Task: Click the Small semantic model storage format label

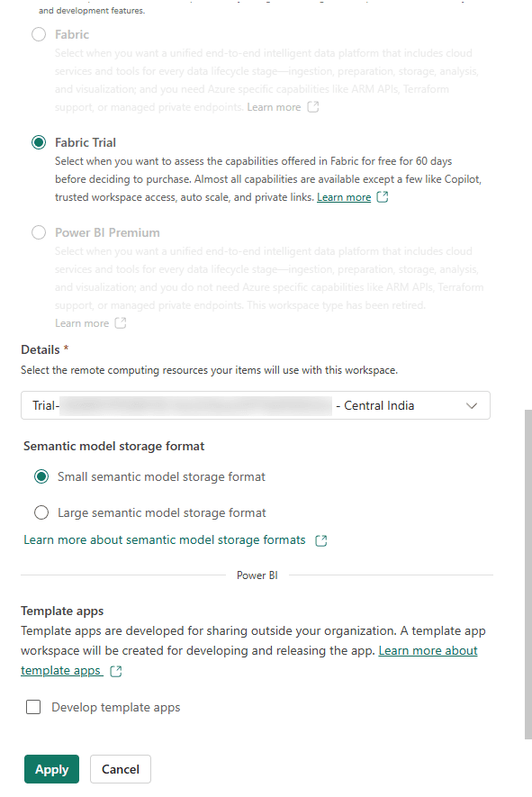Action: coord(162,476)
